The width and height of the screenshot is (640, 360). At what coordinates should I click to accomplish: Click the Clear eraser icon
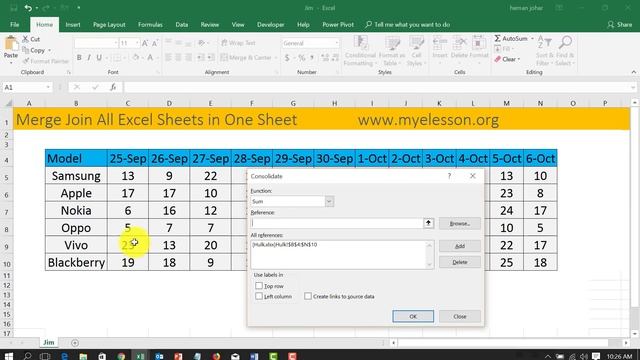[x=498, y=59]
